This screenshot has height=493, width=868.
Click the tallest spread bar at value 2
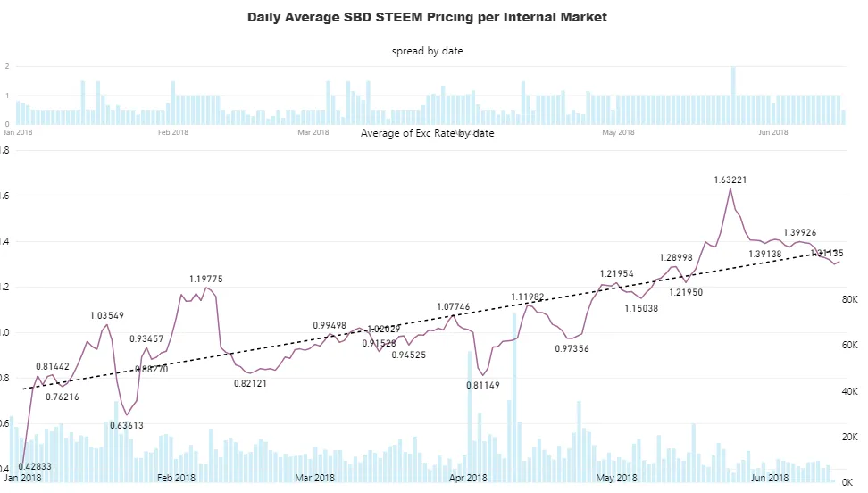point(733,96)
